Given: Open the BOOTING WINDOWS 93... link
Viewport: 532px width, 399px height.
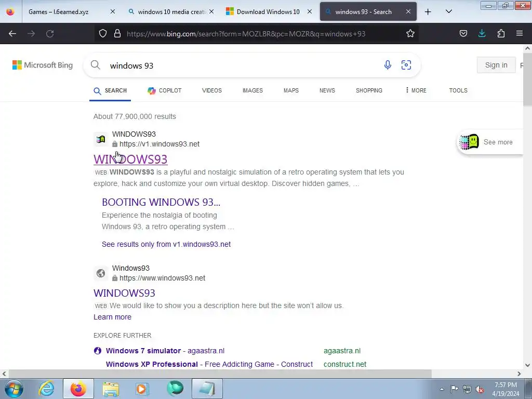Looking at the screenshot, I should click(161, 202).
